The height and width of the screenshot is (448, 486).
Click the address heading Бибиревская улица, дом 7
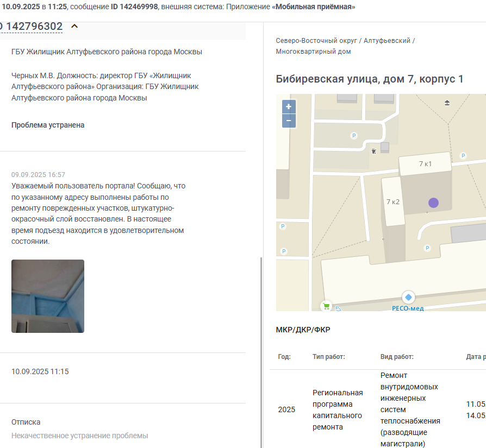pyautogui.click(x=370, y=79)
